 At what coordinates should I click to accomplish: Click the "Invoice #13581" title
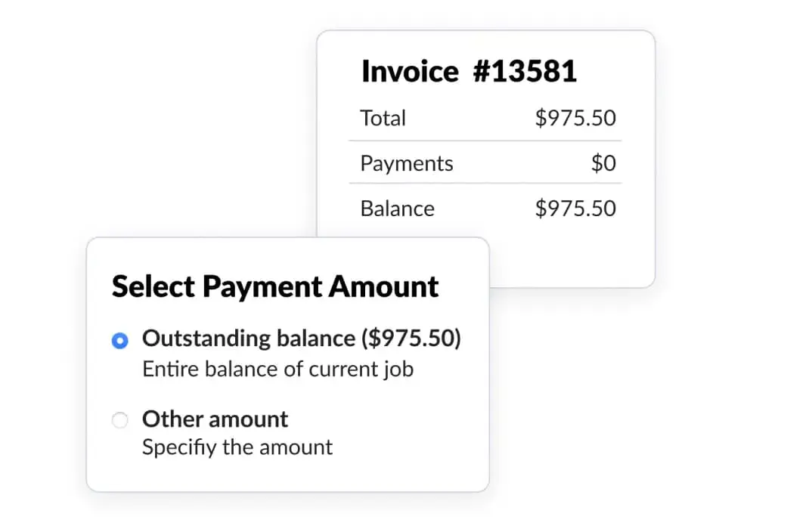(469, 72)
